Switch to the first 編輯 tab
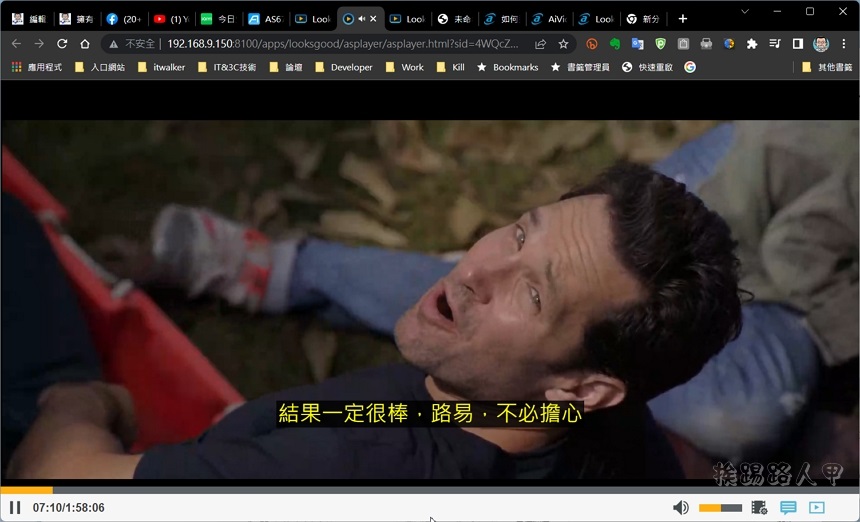Screen dimensions: 860x522 coord(30,19)
